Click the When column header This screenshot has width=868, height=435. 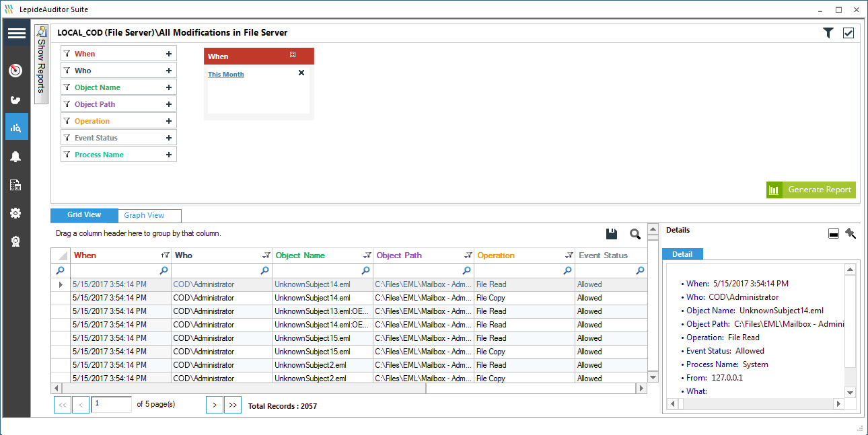[121, 255]
